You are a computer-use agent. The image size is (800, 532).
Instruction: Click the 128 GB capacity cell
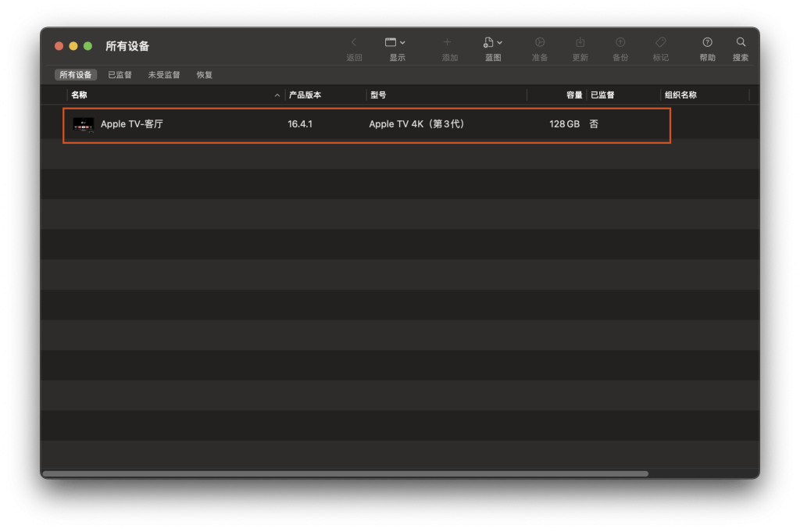click(564, 124)
